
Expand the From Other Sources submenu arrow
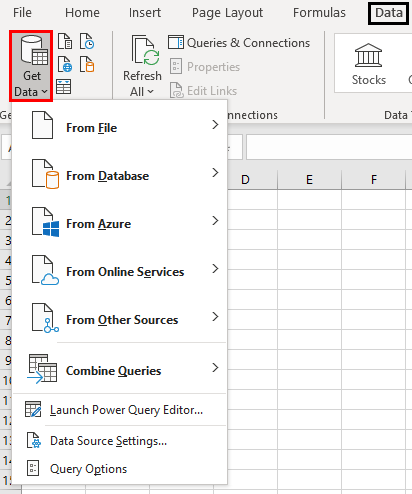[x=215, y=317]
